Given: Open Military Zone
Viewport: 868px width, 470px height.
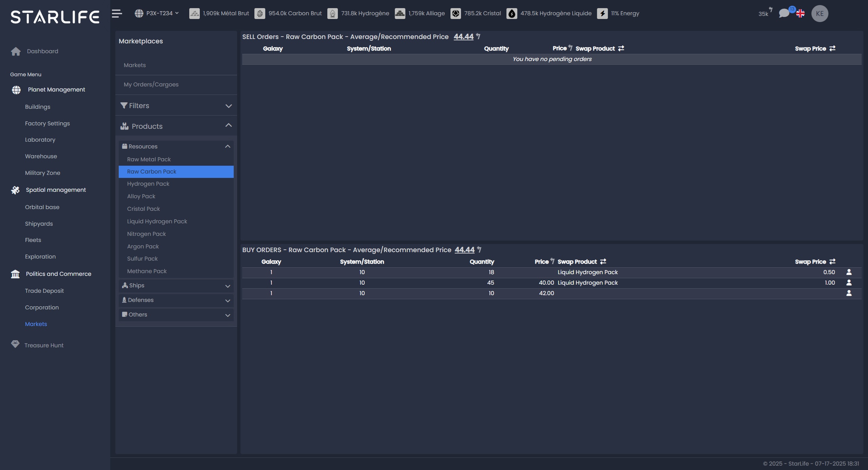Looking at the screenshot, I should pos(43,173).
